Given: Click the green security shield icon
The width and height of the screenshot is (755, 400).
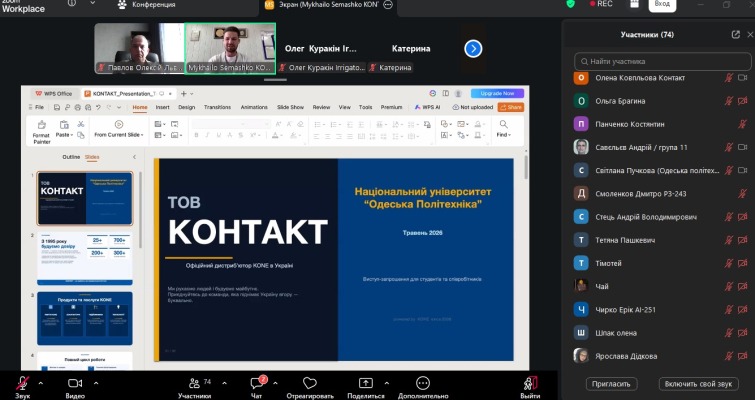Looking at the screenshot, I should tap(571, 4).
